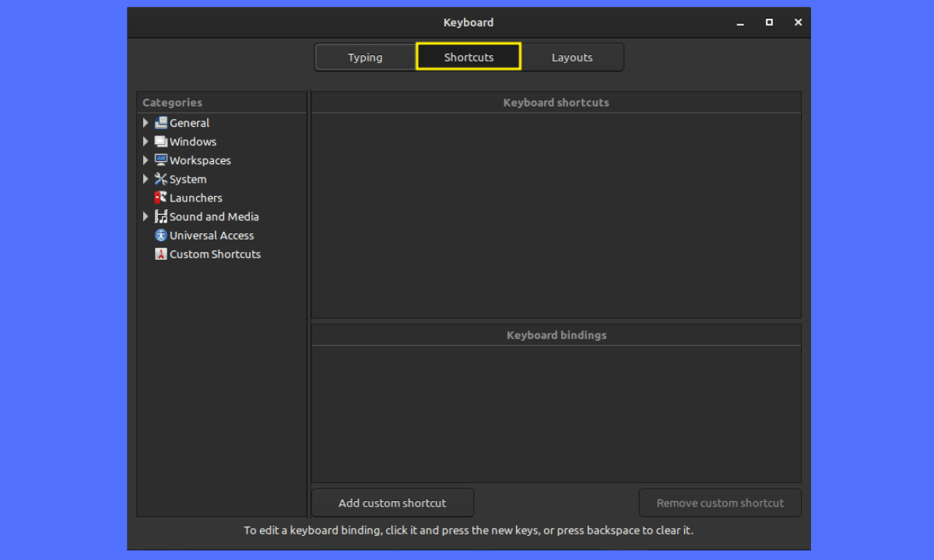Switch to the Typing tab
The image size is (934, 560).
365,58
